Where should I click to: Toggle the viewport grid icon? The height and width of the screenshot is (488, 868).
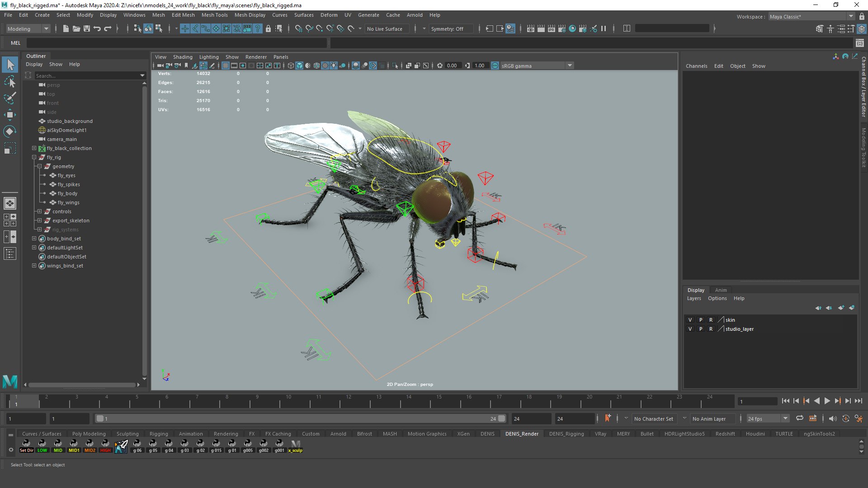(x=225, y=66)
